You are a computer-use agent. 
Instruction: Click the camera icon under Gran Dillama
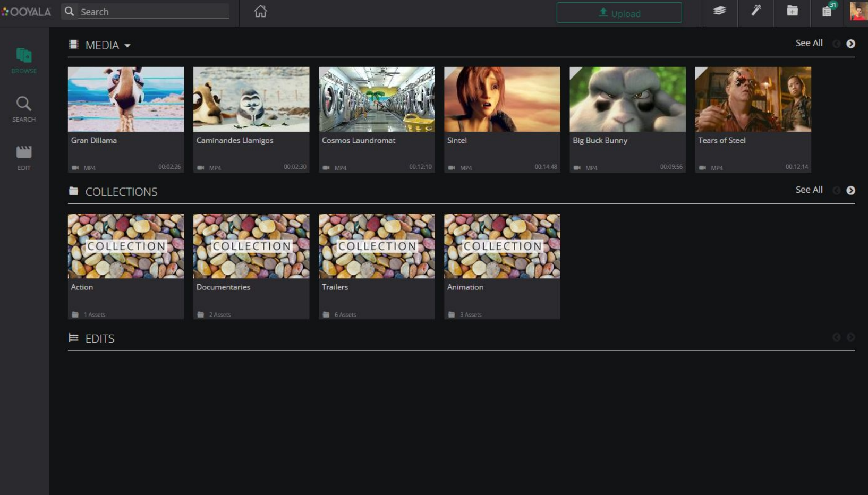75,168
